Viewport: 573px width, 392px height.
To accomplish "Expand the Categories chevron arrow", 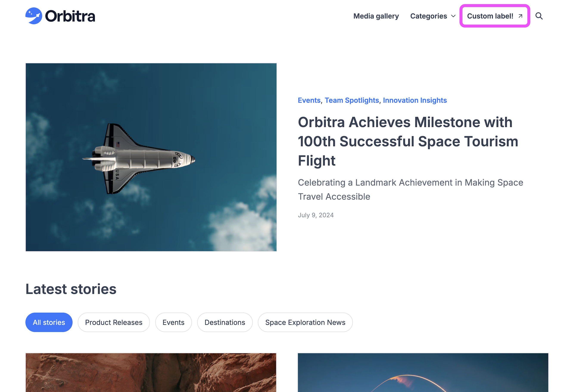I will point(453,16).
